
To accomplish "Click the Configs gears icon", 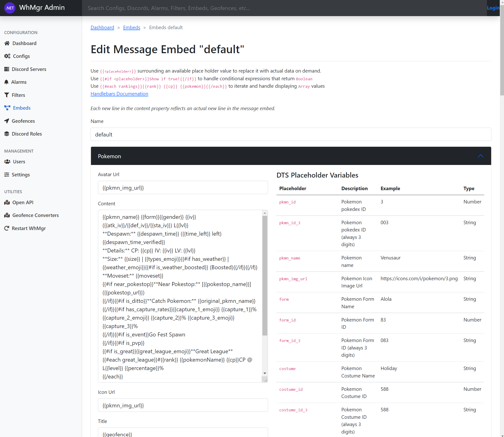I will pyautogui.click(x=7, y=56).
